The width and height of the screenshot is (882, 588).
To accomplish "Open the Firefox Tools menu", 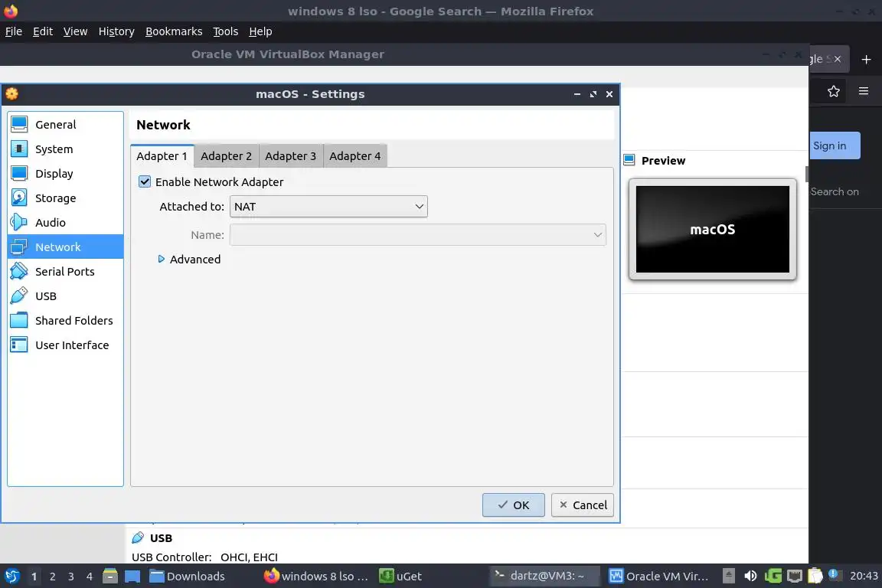I will pos(226,31).
